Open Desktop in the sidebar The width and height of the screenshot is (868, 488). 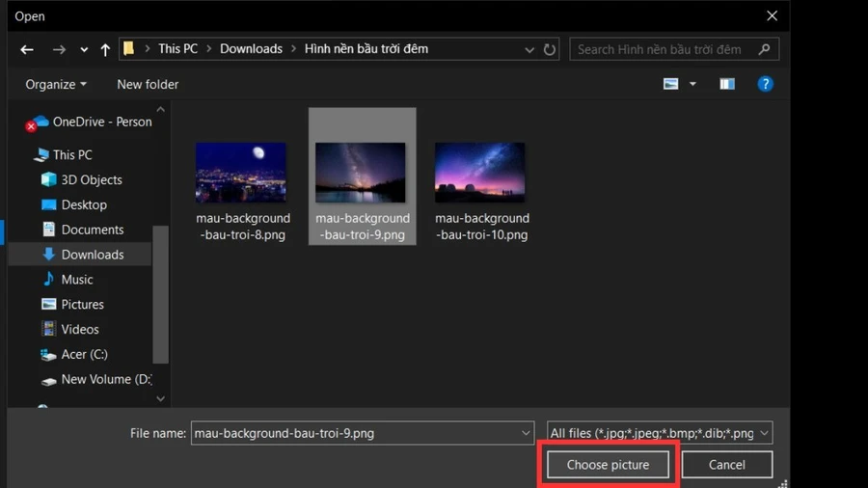(x=84, y=204)
